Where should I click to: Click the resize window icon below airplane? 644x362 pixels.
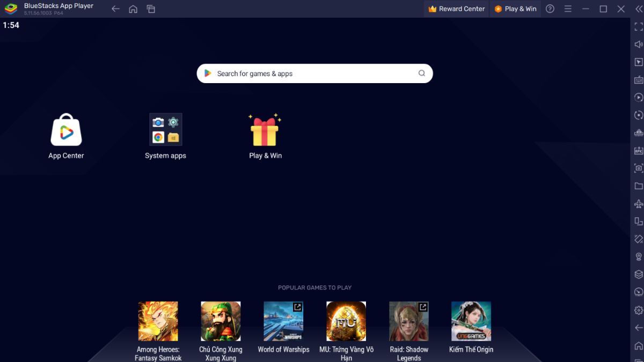(x=639, y=221)
